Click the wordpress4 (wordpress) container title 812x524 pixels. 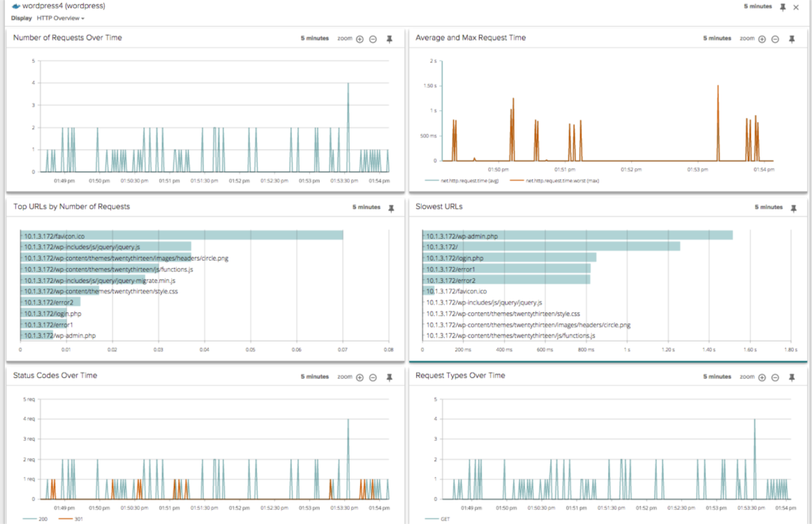pyautogui.click(x=63, y=6)
